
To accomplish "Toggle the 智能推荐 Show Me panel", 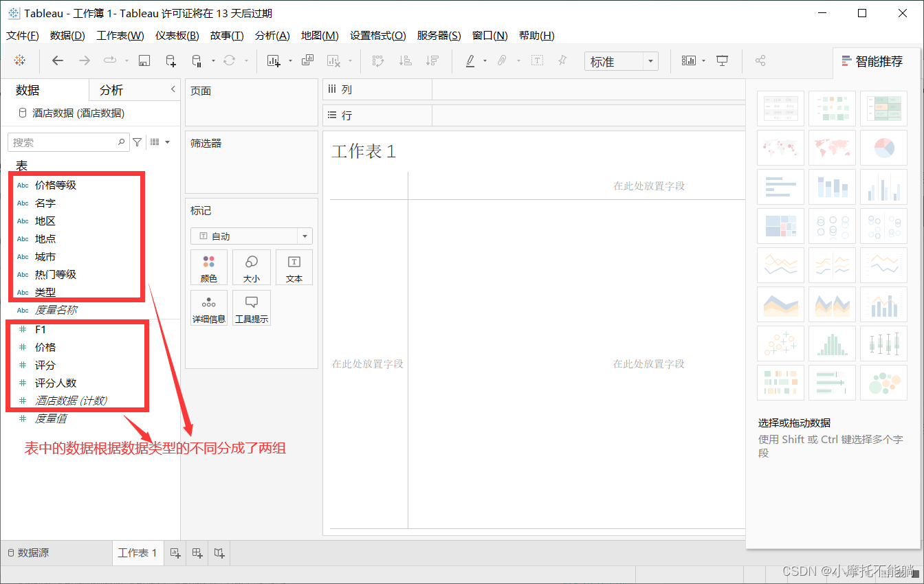I will click(872, 61).
